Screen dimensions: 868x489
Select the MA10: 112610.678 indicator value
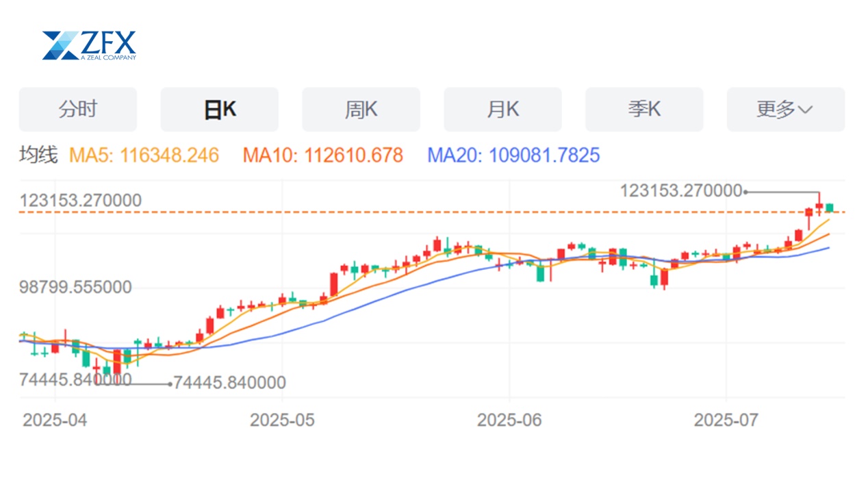pos(323,155)
